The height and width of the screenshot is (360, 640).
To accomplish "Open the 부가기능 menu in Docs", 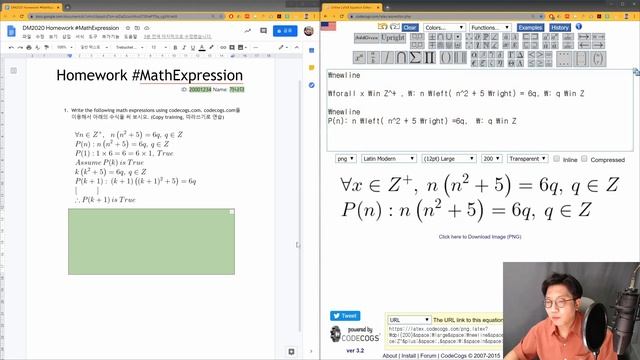I will click(x=111, y=37).
